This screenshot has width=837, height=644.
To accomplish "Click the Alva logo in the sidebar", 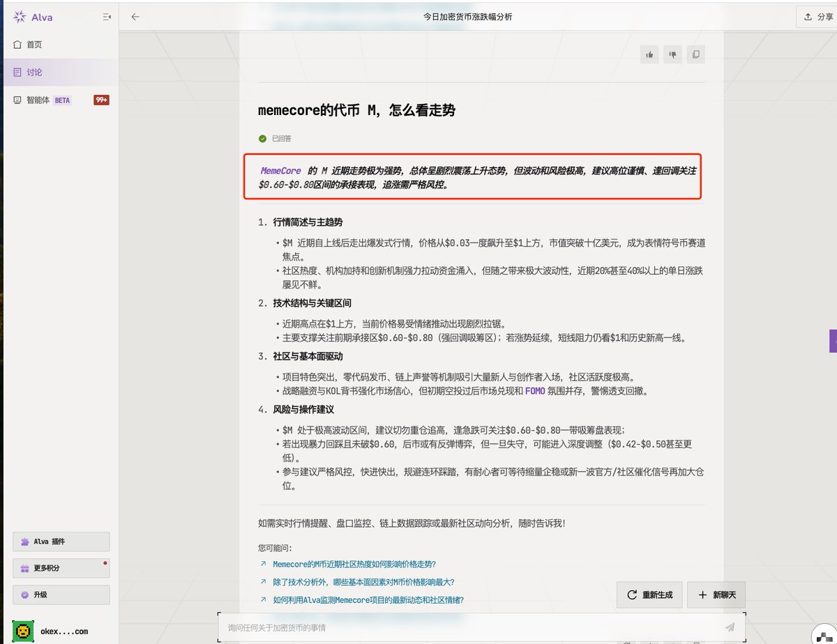I will pyautogui.click(x=33, y=17).
